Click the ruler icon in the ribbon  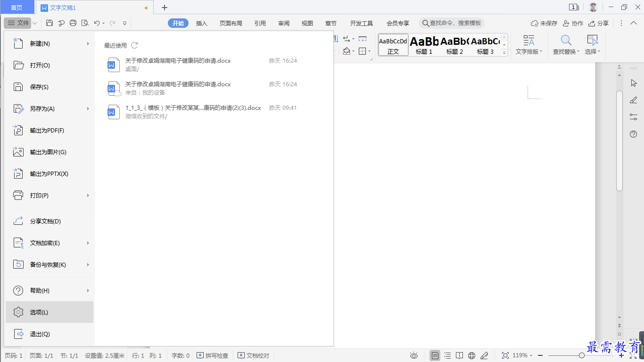click(363, 39)
